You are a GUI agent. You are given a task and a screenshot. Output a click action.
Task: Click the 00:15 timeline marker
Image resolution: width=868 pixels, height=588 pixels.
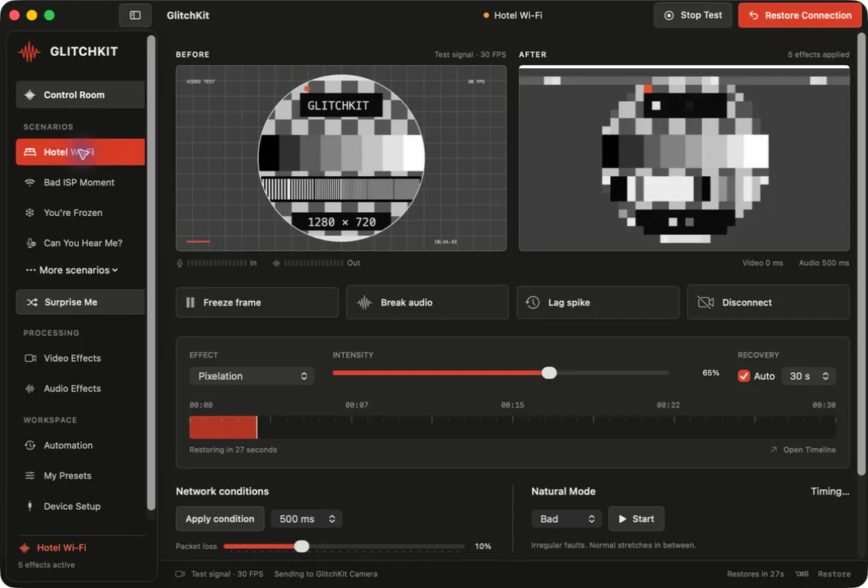pos(513,405)
